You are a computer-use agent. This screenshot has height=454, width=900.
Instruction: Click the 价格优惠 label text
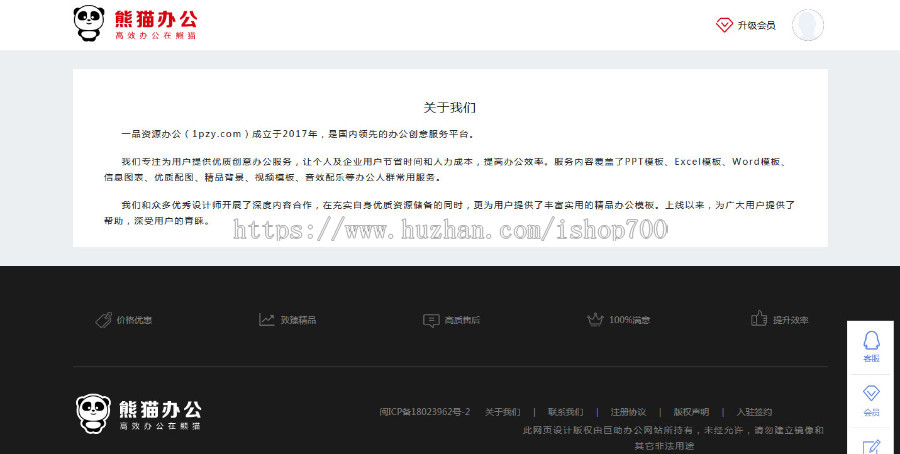coord(134,320)
